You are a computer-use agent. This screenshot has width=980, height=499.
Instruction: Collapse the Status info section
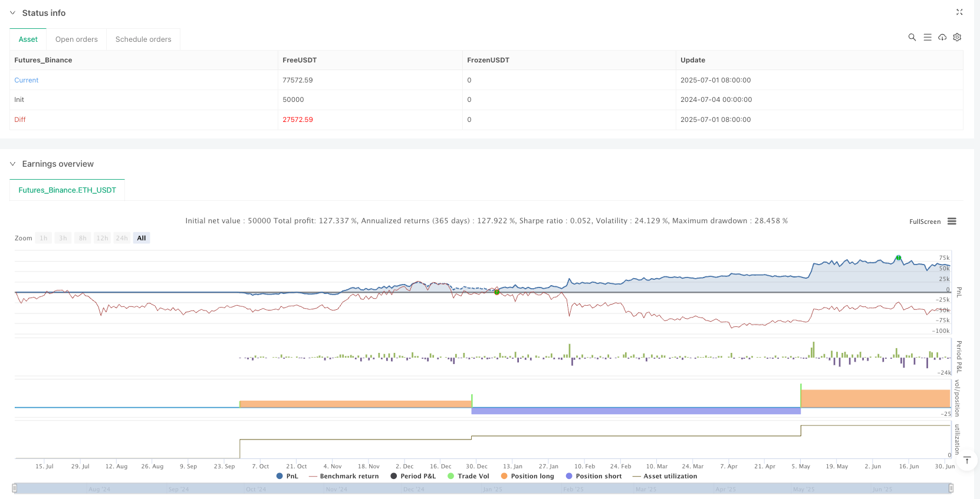[x=12, y=13]
